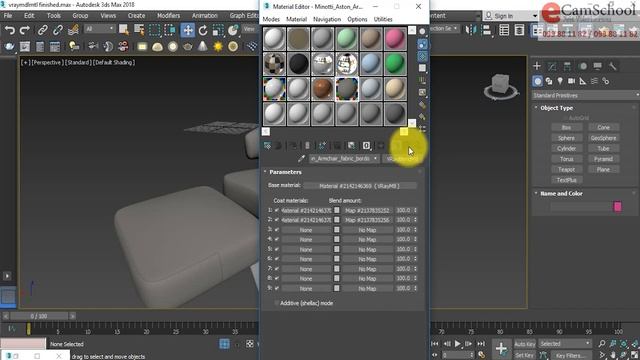The image size is (640, 360).
Task: Open the Motion panel tab
Action: (583, 66)
